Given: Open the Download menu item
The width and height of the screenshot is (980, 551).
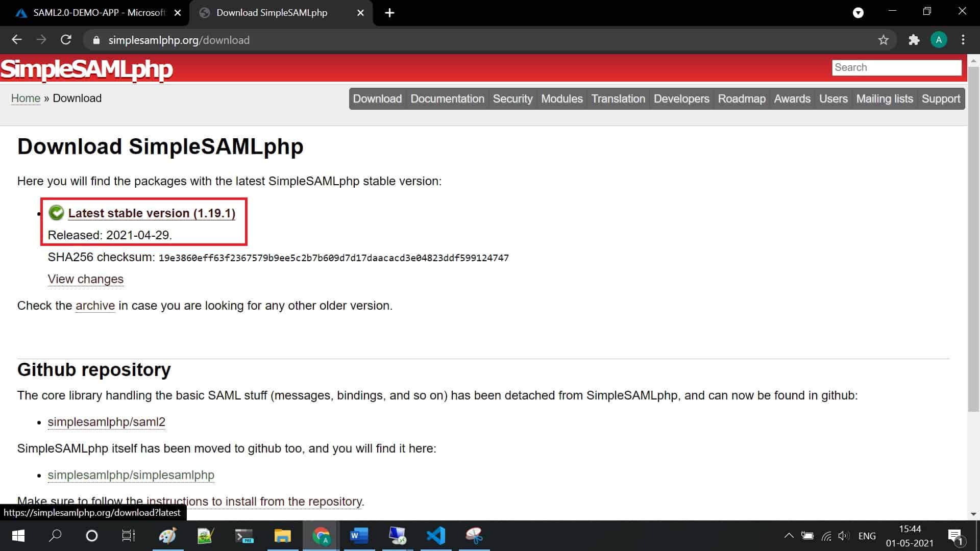Looking at the screenshot, I should point(377,98).
